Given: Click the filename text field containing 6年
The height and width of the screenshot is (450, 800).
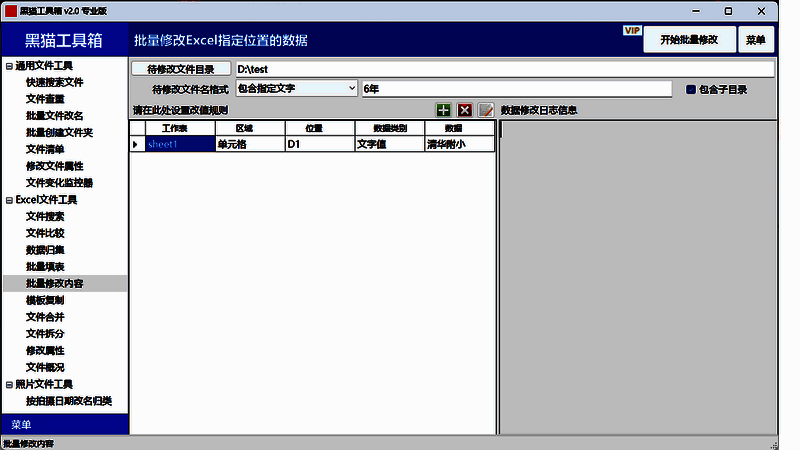Looking at the screenshot, I should (517, 89).
